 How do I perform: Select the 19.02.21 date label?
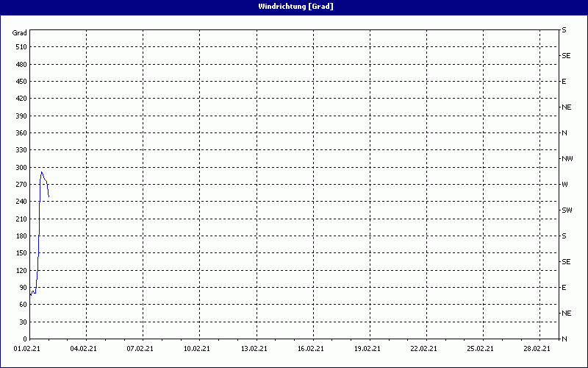367,349
